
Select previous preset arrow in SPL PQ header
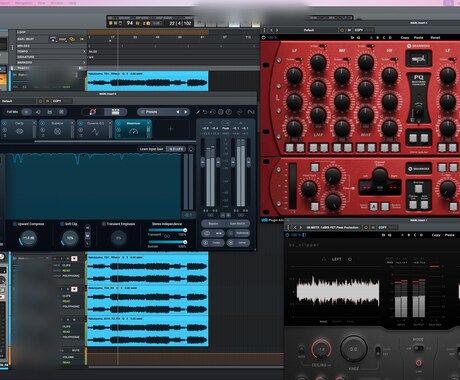click(x=271, y=30)
